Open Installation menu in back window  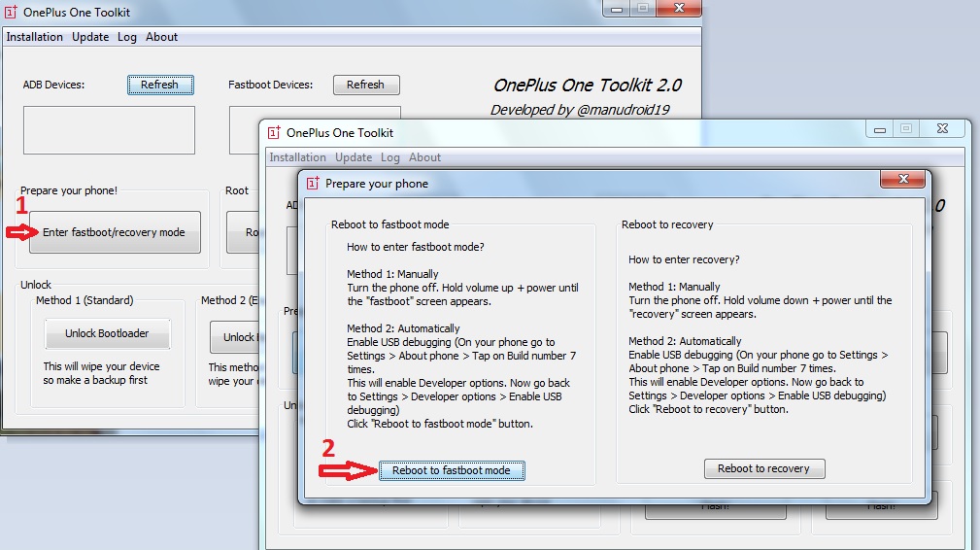click(34, 37)
